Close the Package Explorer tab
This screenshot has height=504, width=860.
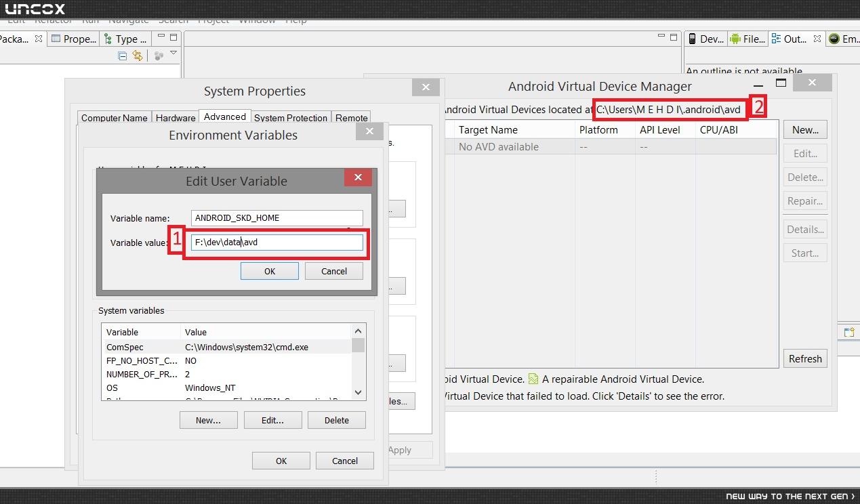tap(39, 39)
